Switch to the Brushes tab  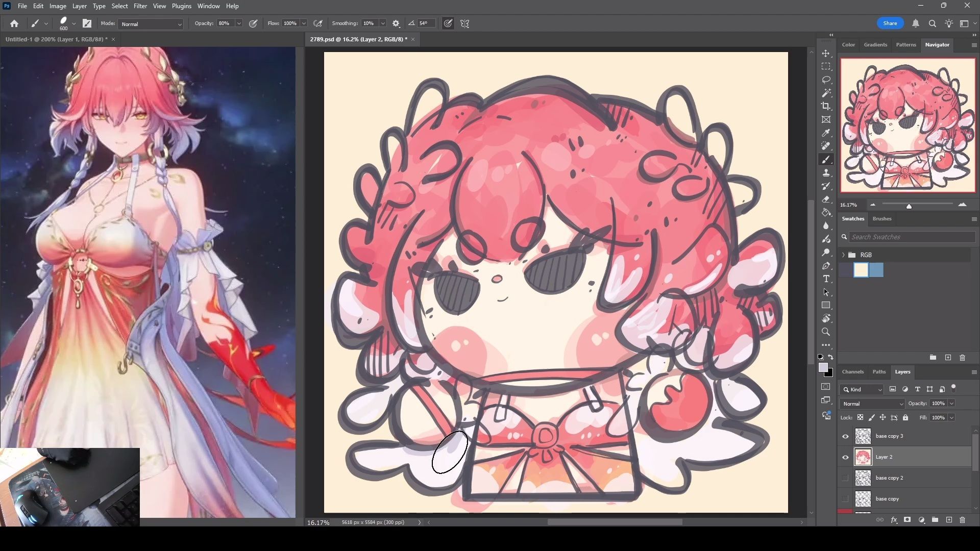881,219
